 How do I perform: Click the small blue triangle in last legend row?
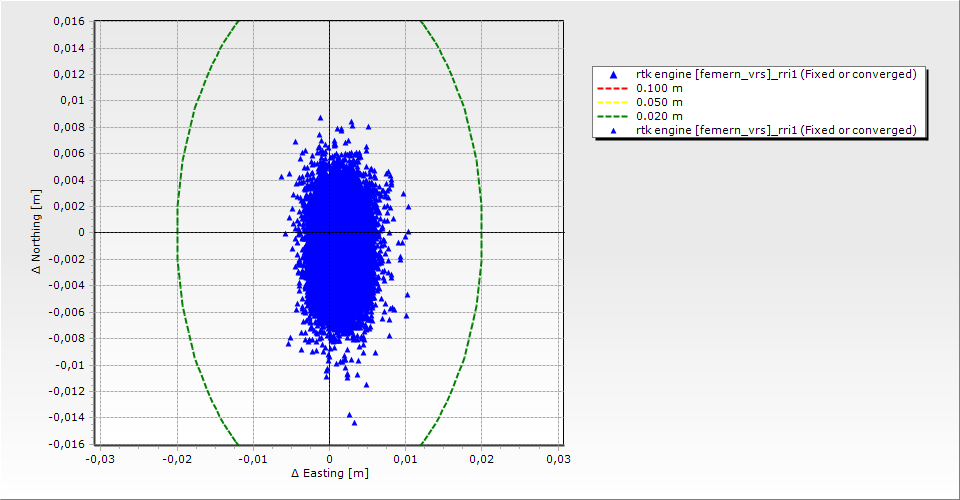coord(613,130)
